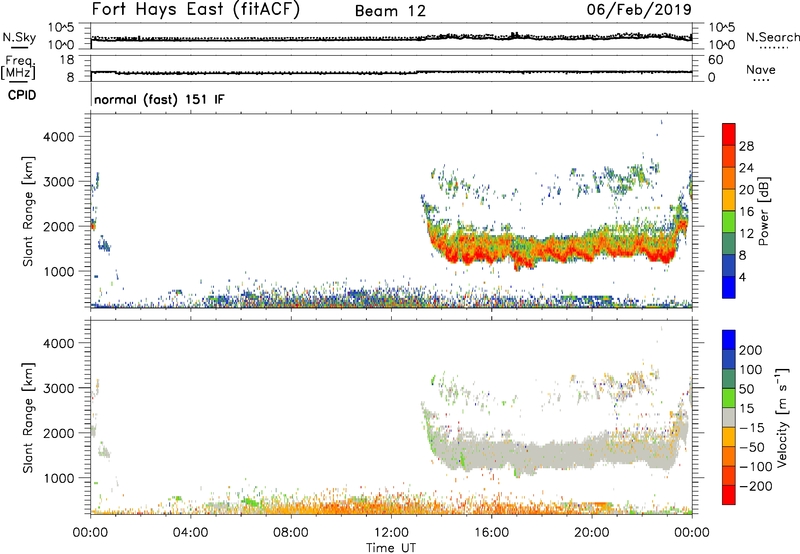
Task: Click '1000' on the velocity panel range axis
Action: (59, 478)
